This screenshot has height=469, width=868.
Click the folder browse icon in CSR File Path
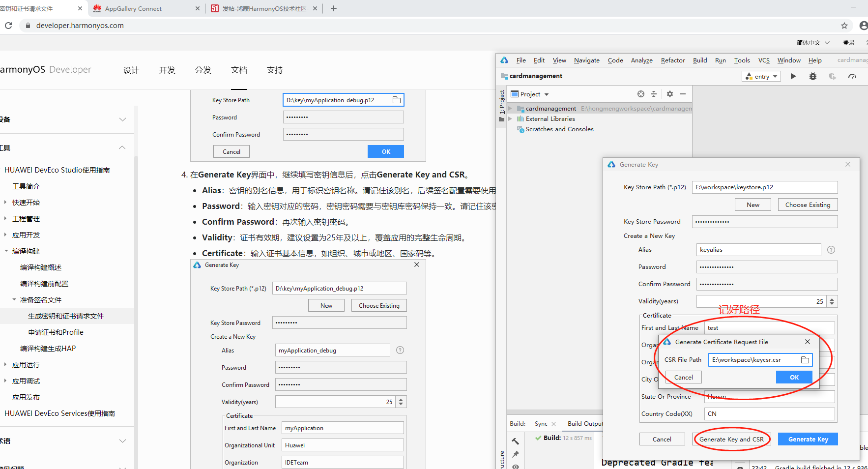(x=805, y=360)
